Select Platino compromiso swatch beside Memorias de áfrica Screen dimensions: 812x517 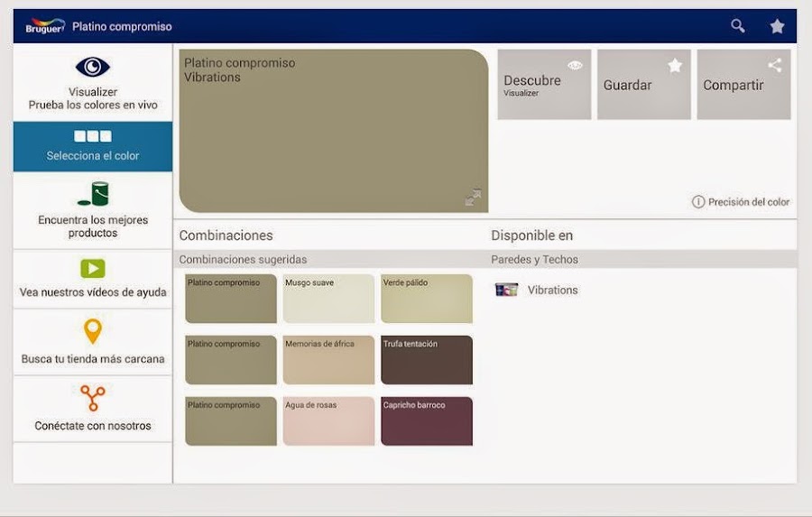(x=231, y=360)
